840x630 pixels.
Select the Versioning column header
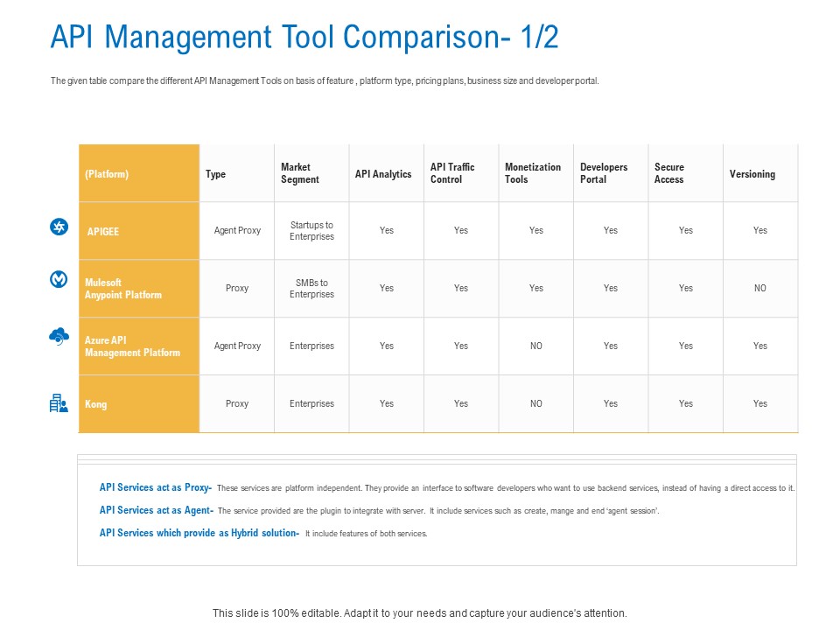click(760, 173)
